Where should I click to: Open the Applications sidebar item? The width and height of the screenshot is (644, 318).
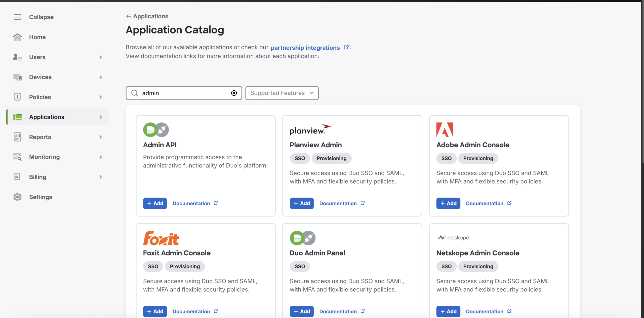[x=47, y=117]
